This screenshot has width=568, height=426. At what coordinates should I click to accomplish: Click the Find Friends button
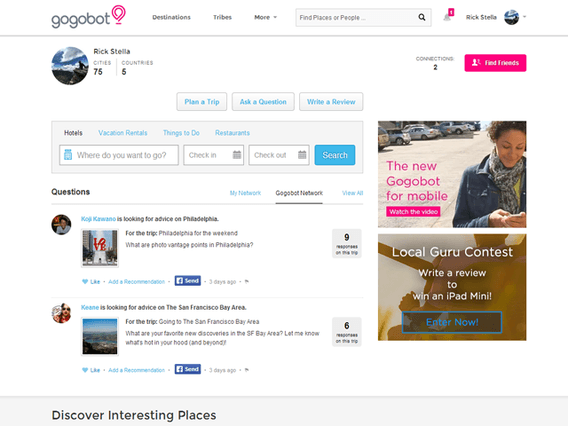click(x=495, y=63)
